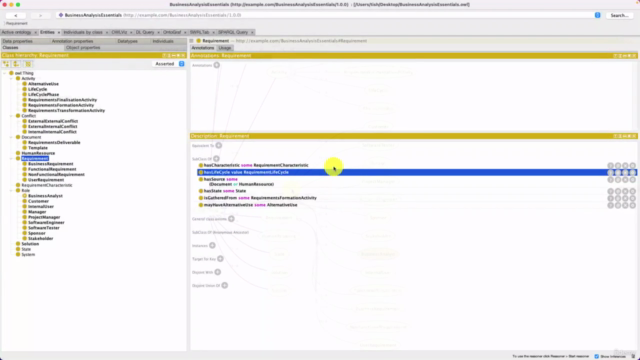
Task: Collapse the owl:Thing tree node
Action: (x=5, y=73)
